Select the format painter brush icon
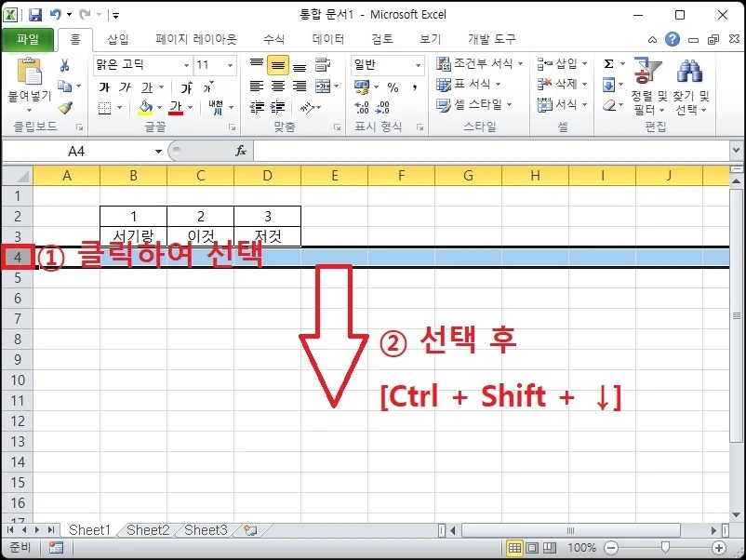Viewport: 746px width, 560px height. point(66,107)
